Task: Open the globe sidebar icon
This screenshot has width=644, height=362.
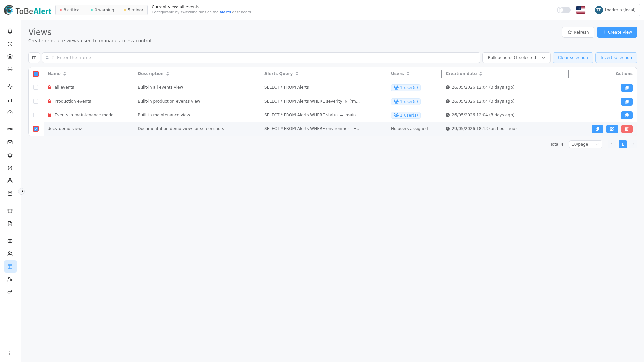Action: pos(10,241)
